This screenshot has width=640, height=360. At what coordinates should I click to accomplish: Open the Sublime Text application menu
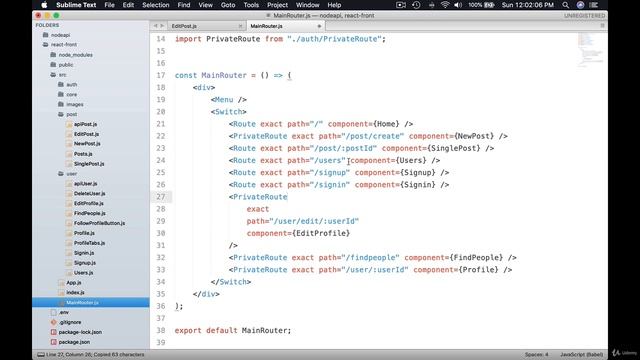(x=76, y=5)
